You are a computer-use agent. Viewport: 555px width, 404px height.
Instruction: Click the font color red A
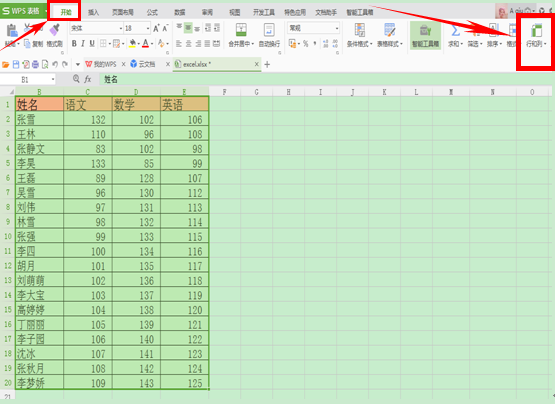(x=145, y=44)
